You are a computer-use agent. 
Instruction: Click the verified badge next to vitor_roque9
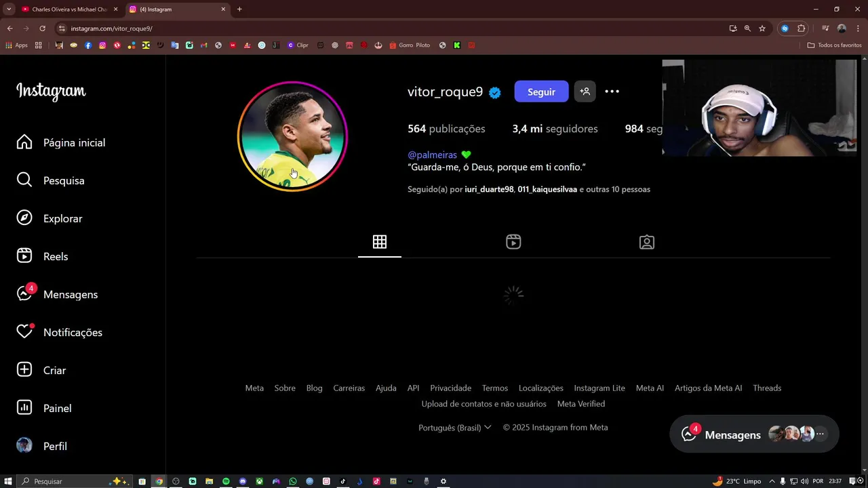pos(495,93)
